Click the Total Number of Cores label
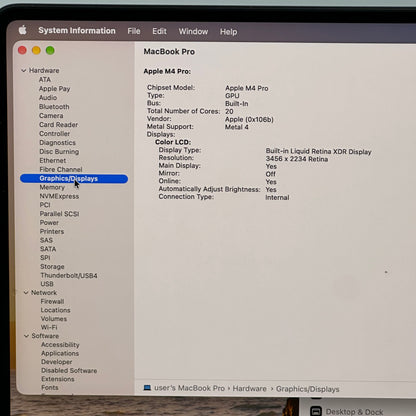Viewport: 416px width, 416px height. (x=184, y=111)
